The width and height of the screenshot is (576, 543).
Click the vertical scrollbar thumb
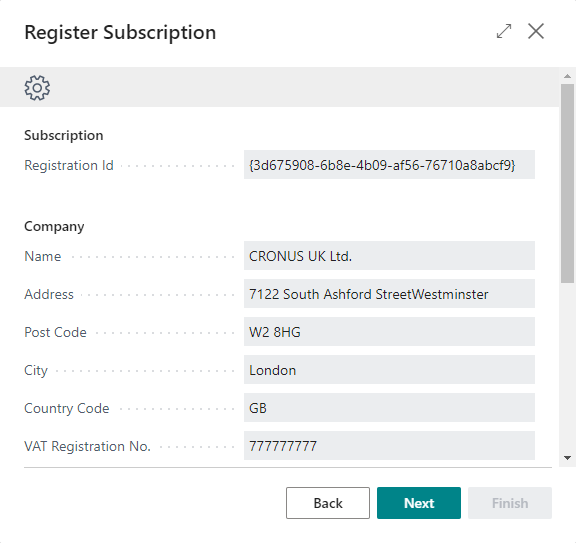click(567, 183)
